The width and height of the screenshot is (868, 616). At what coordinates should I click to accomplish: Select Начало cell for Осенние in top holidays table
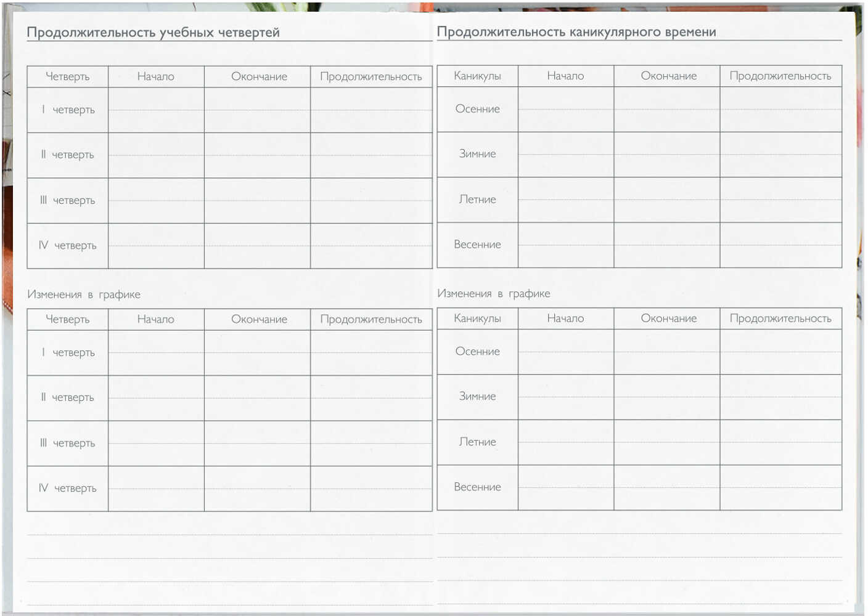pyautogui.click(x=565, y=109)
